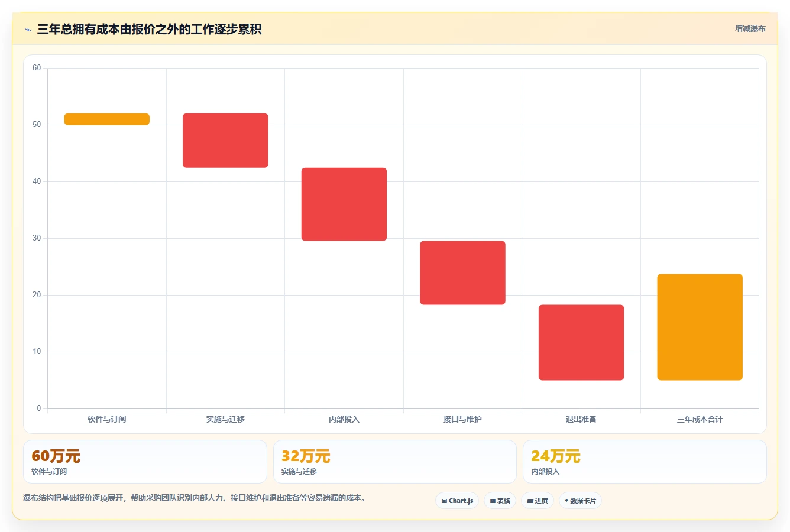Click the y-axis tick value 60
790x532 pixels.
click(37, 68)
